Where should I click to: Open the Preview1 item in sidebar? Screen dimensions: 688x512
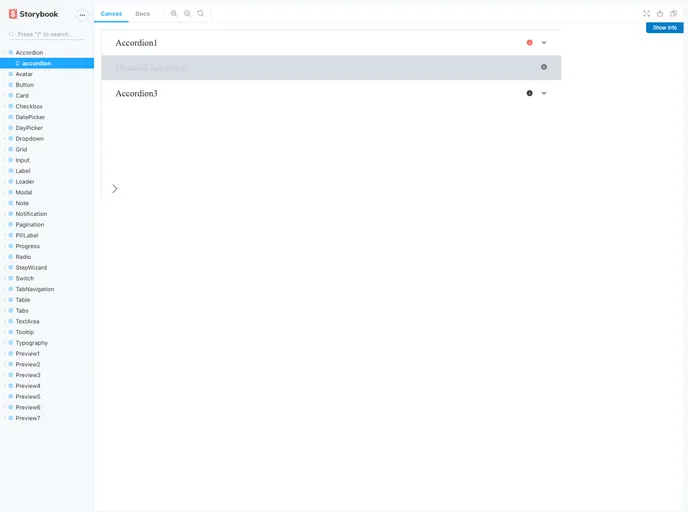tap(28, 354)
